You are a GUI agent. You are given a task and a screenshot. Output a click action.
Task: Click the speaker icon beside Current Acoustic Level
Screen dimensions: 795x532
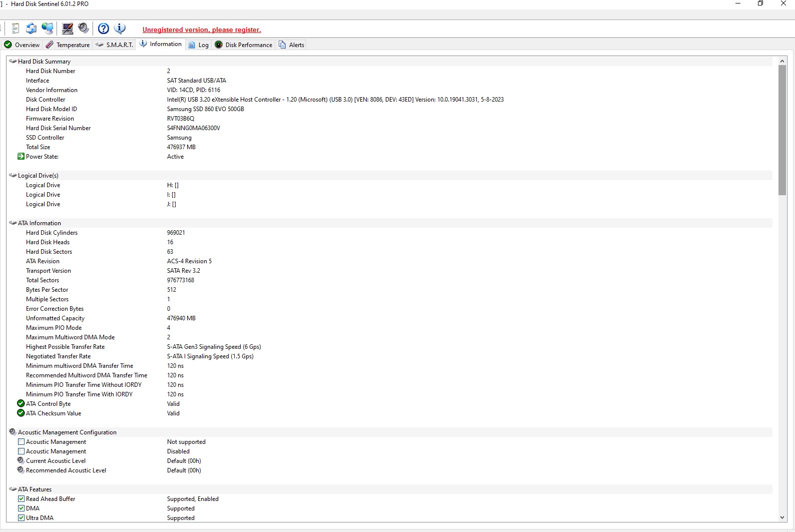coord(21,460)
